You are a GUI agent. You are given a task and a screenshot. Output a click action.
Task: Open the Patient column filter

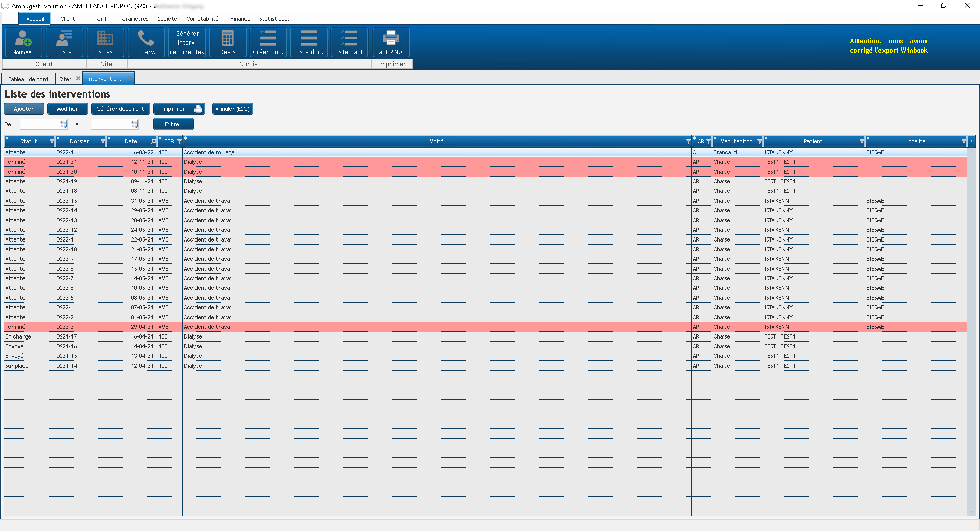[862, 141]
